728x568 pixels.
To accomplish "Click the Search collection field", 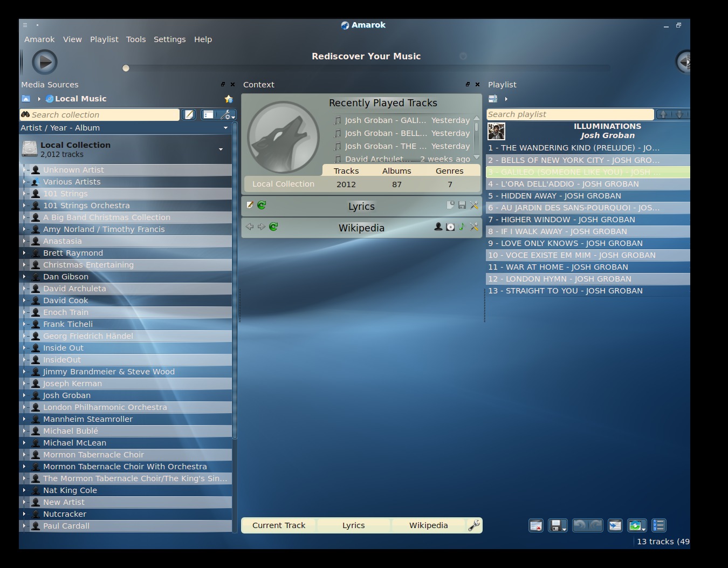I will (100, 114).
